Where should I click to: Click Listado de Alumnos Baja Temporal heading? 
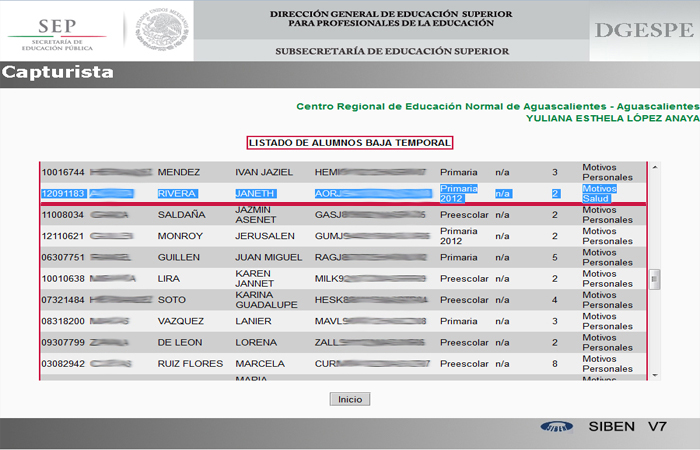pyautogui.click(x=350, y=143)
